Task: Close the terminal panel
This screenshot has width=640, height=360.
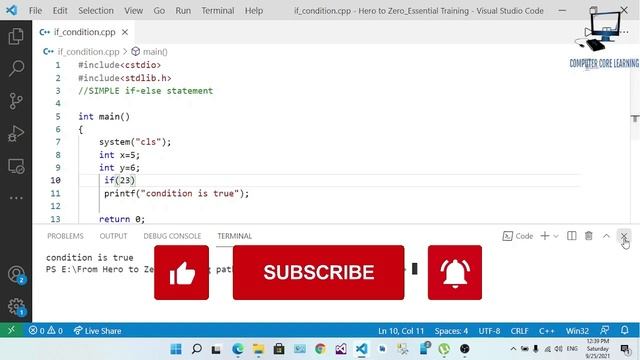Action: pos(624,236)
